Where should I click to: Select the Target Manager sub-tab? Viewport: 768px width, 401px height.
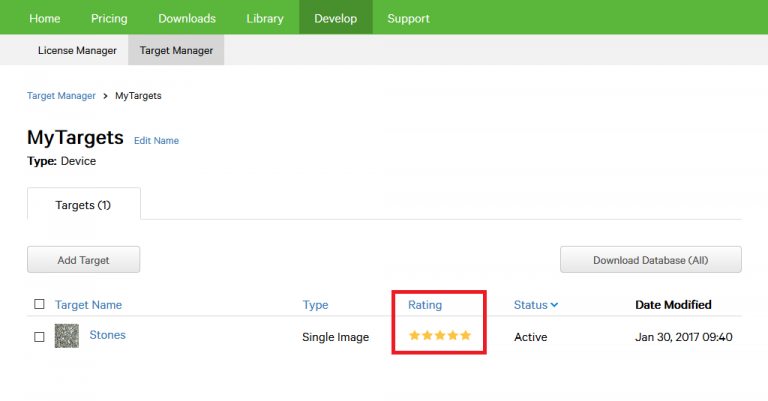[x=176, y=49]
